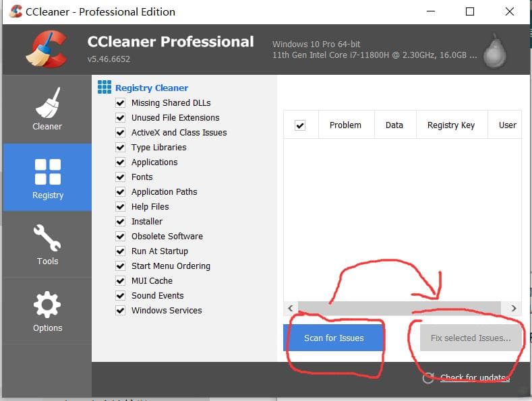Toggle ActiveX and Class Issues checkbox
The image size is (532, 401).
(x=120, y=132)
